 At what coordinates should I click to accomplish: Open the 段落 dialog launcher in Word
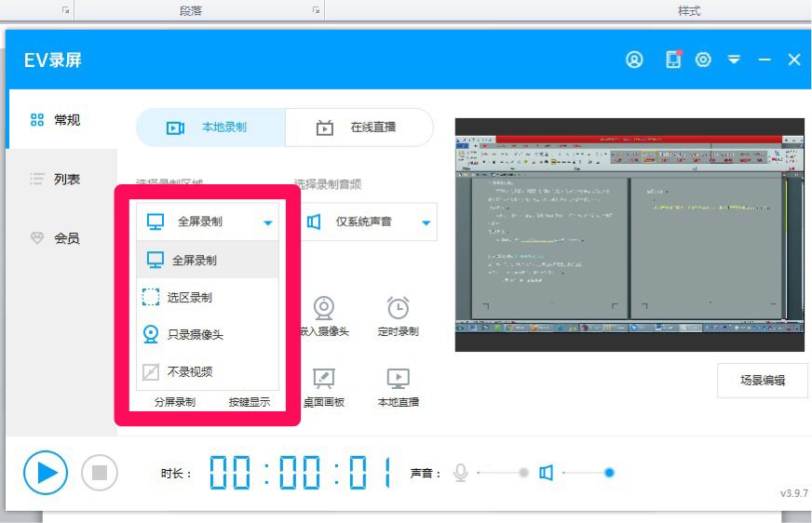(x=316, y=10)
